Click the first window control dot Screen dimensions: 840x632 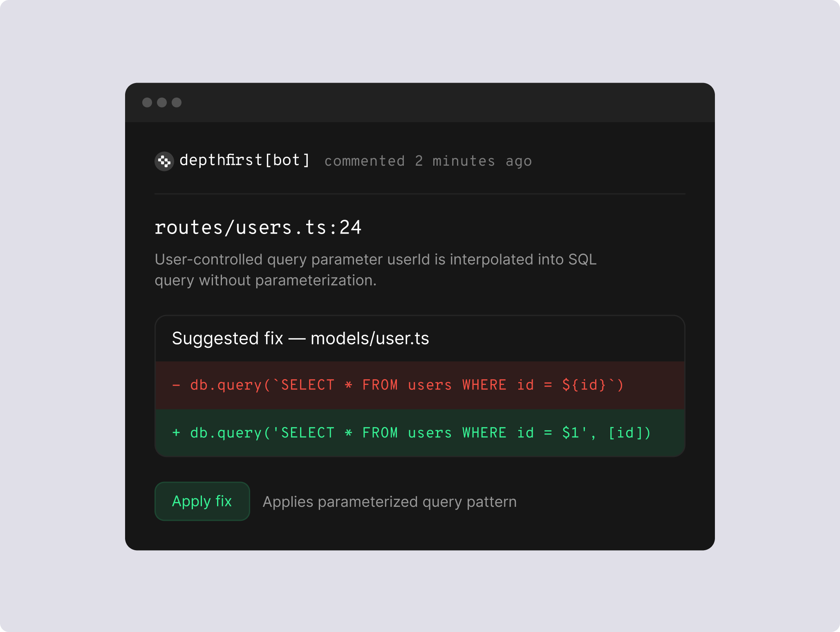pos(148,103)
